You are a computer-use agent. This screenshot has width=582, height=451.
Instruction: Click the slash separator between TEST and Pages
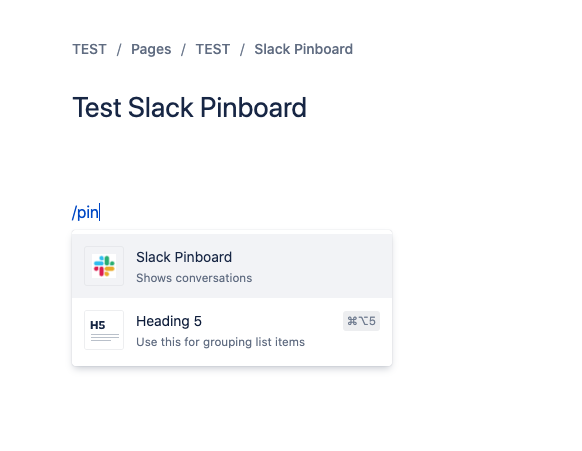click(x=119, y=49)
